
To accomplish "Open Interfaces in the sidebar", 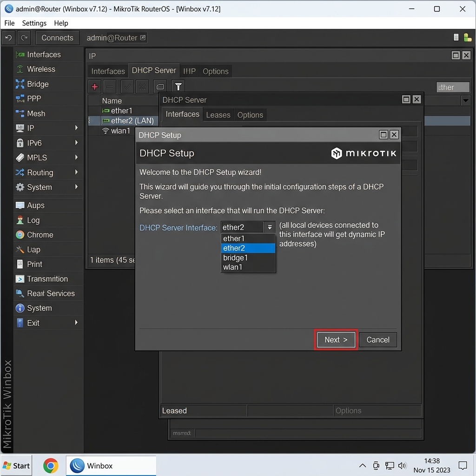I will pos(48,55).
